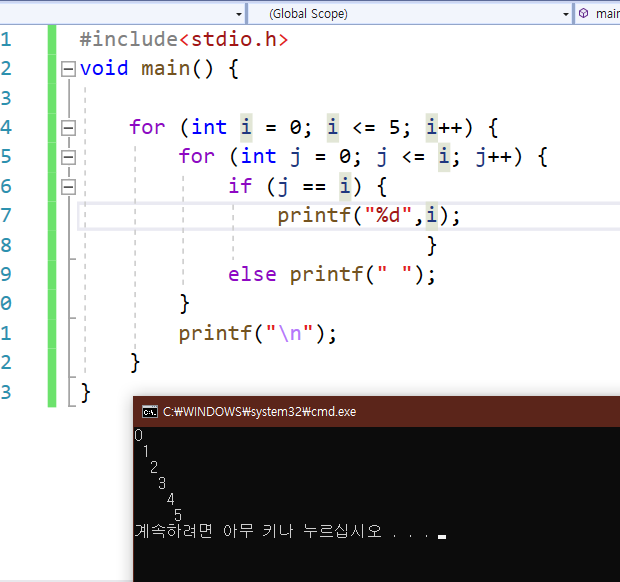Collapse the outer for loop on line 4

[x=68, y=128]
